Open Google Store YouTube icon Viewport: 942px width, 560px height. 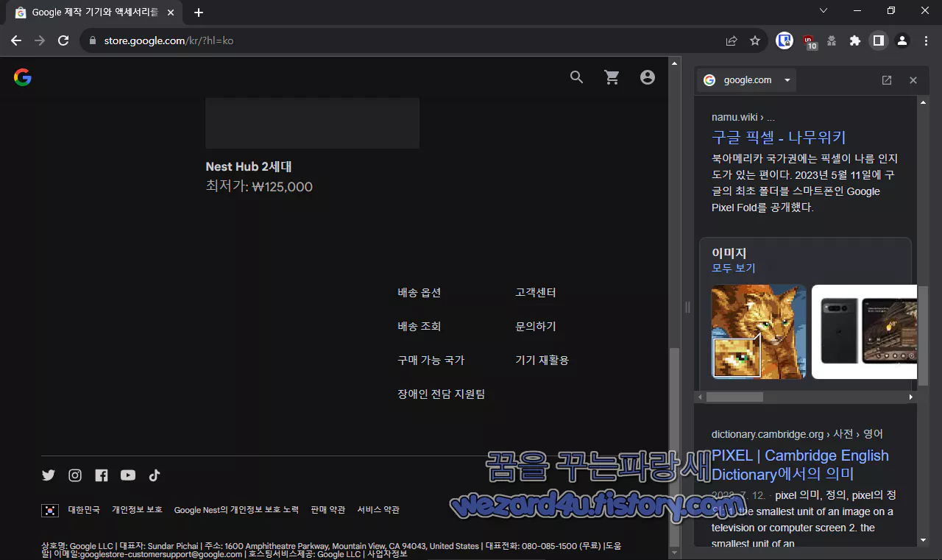click(128, 475)
